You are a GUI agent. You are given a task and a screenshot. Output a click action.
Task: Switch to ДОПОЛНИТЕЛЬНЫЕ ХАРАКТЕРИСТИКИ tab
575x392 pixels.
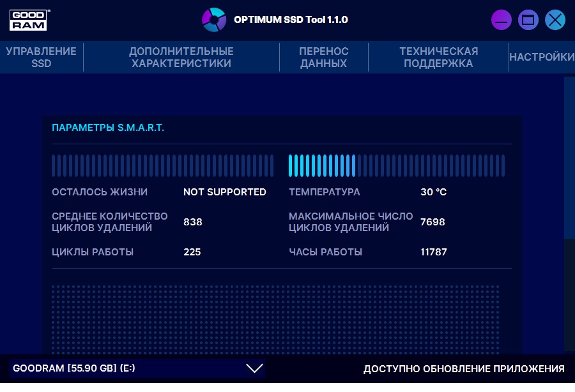181,57
